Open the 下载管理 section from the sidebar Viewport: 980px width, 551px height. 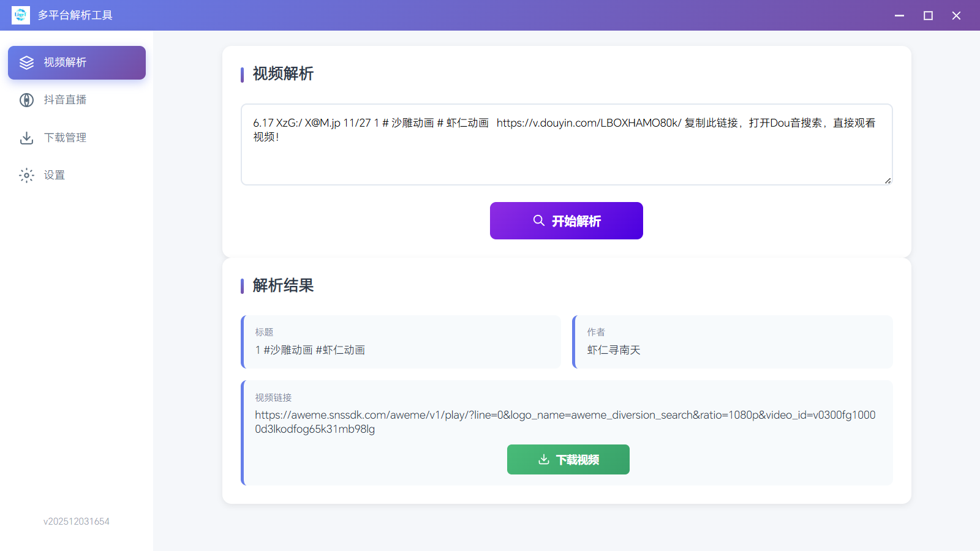(66, 138)
